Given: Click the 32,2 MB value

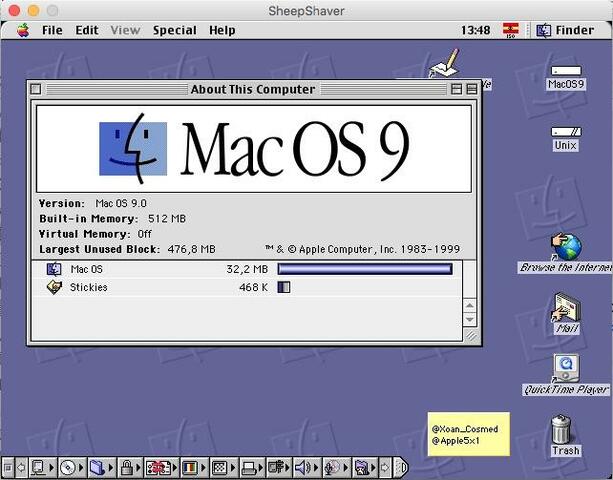Looking at the screenshot, I should (x=247, y=269).
